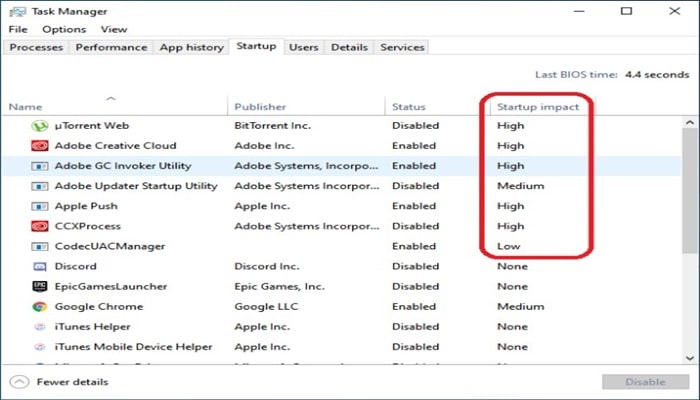
Task: Sort by the Status column header
Action: 409,107
